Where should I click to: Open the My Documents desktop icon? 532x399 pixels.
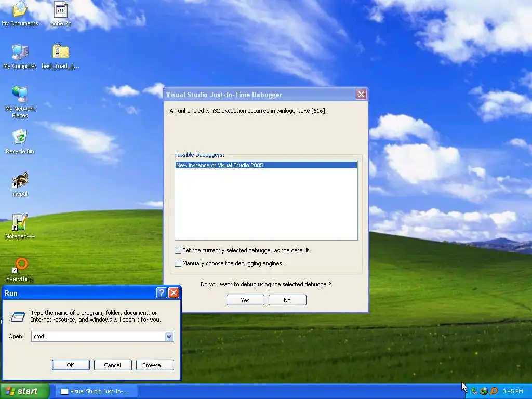[x=20, y=14]
